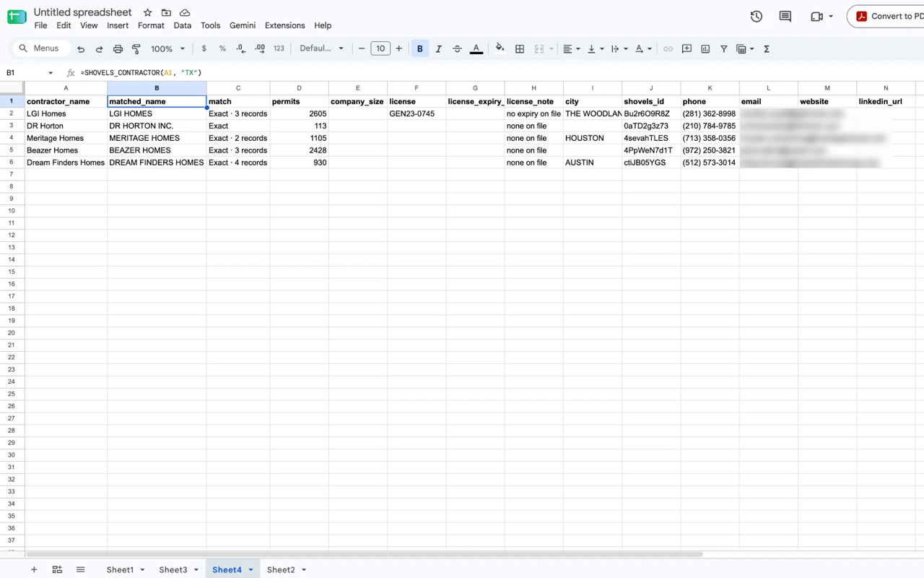Insert a chart using toolbar icon
The height and width of the screenshot is (578, 924).
click(705, 49)
